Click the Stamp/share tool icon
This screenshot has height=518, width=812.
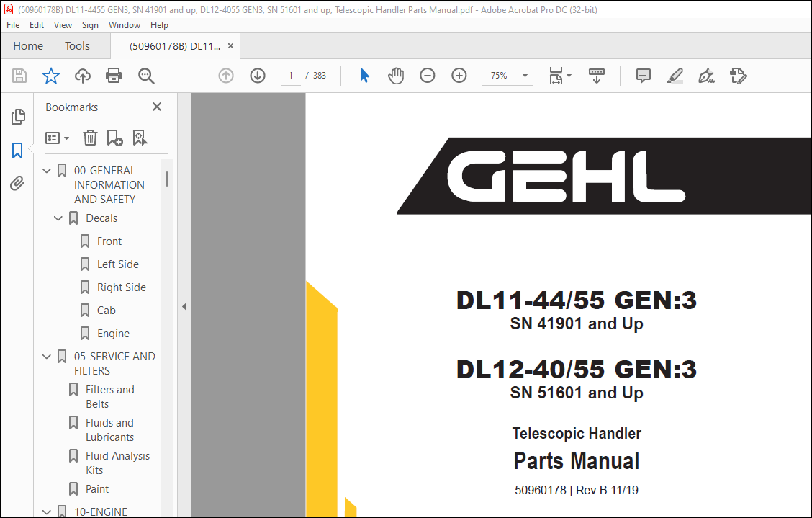pos(738,76)
